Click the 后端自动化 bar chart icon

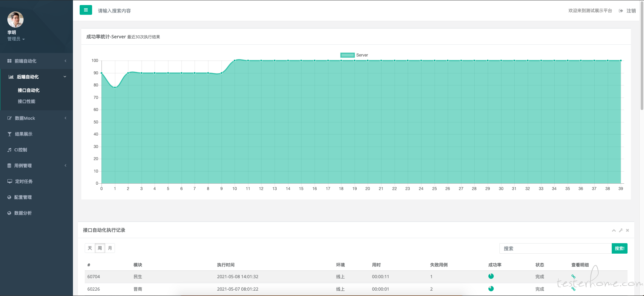point(11,77)
